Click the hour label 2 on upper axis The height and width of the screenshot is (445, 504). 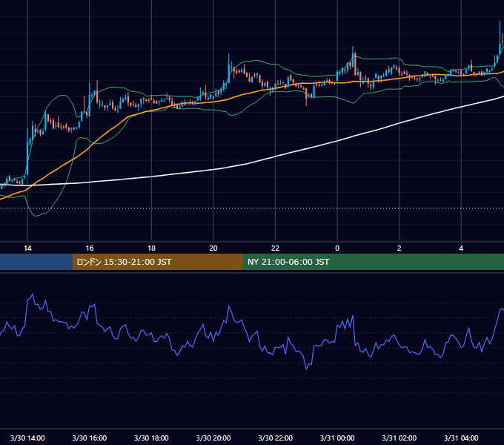coord(399,248)
